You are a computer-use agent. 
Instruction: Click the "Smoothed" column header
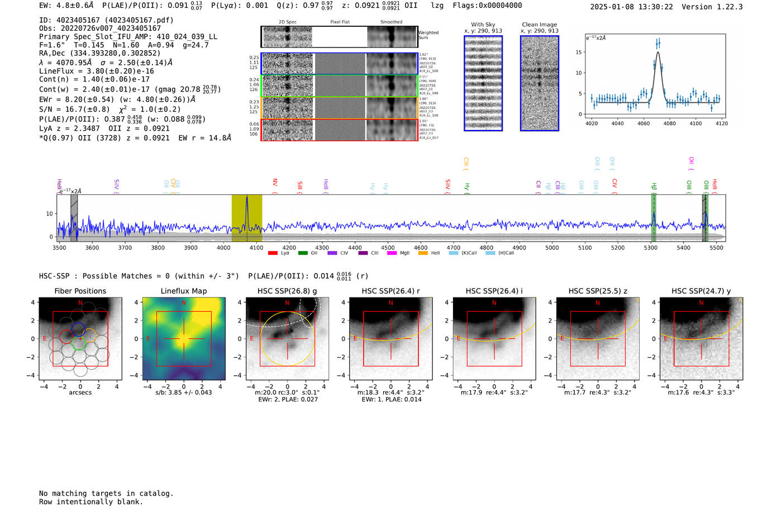391,22
